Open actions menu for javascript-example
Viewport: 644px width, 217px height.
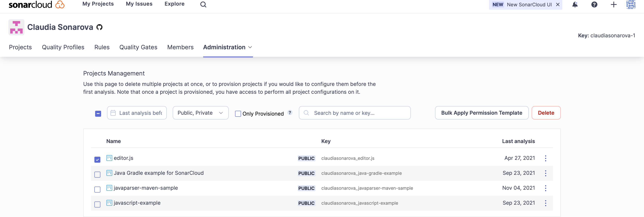click(545, 203)
